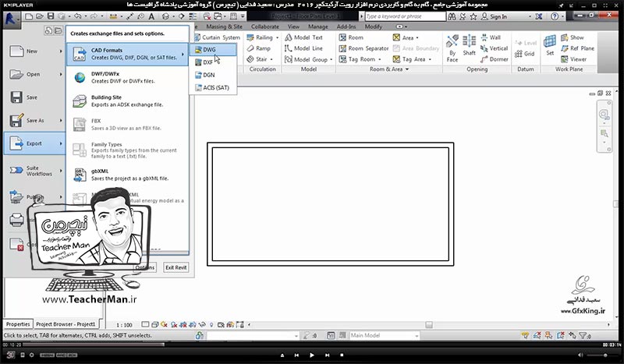
Task: Click quick access Open icon
Action: (40, 16)
